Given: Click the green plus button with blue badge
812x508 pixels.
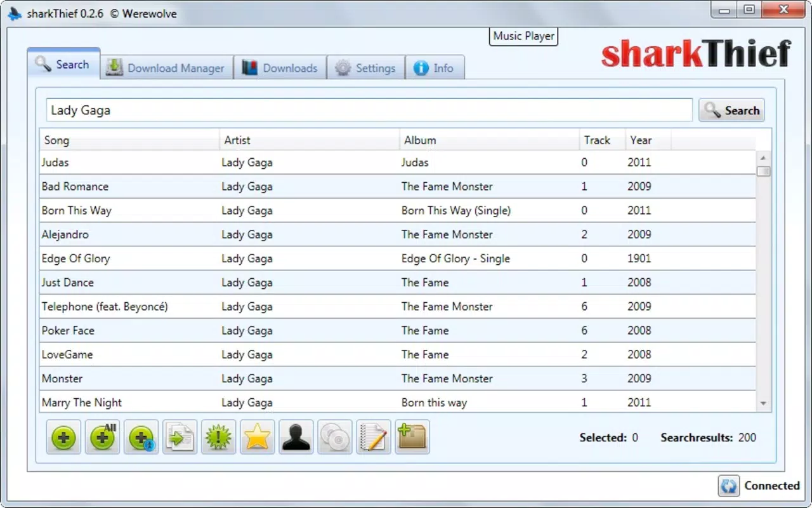Looking at the screenshot, I should tap(141, 437).
